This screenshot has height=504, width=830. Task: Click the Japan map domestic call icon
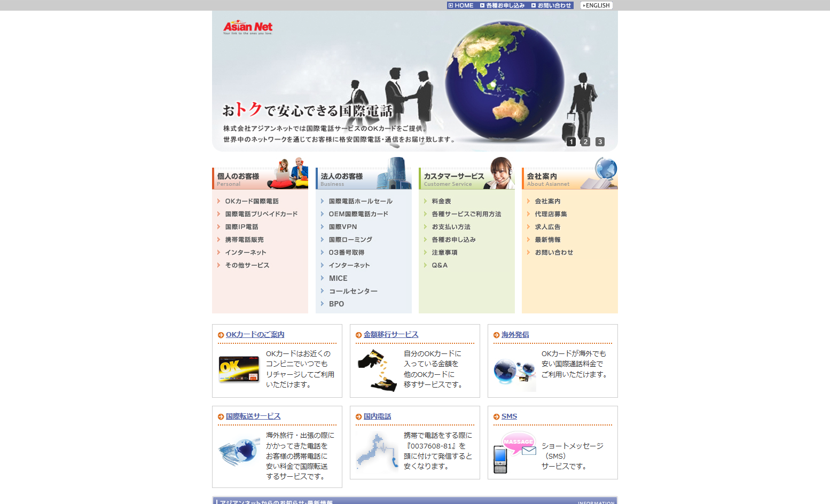pos(377,453)
